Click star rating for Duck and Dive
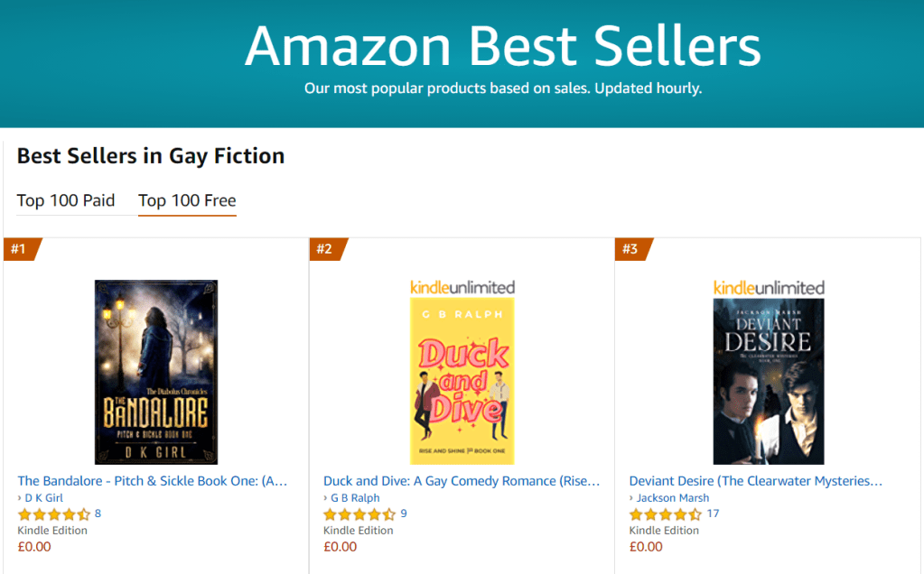The height and width of the screenshot is (574, 924). [x=359, y=514]
